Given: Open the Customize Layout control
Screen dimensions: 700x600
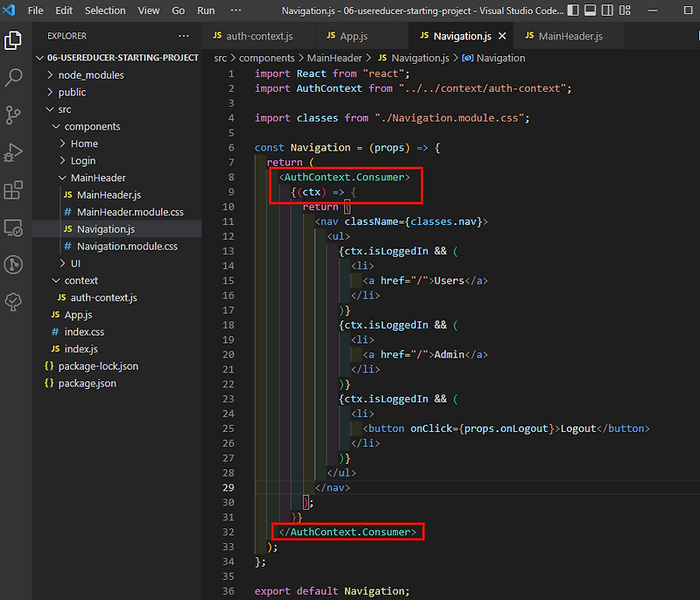Looking at the screenshot, I should tap(625, 10).
